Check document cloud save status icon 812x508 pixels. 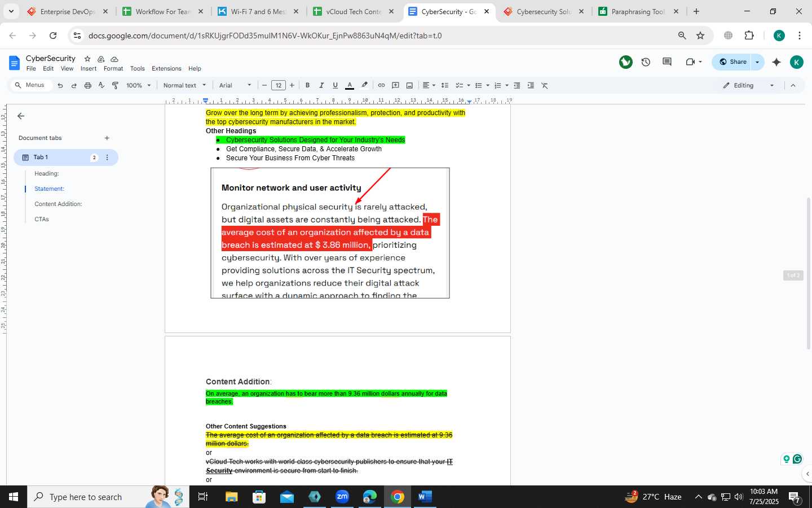pyautogui.click(x=114, y=59)
